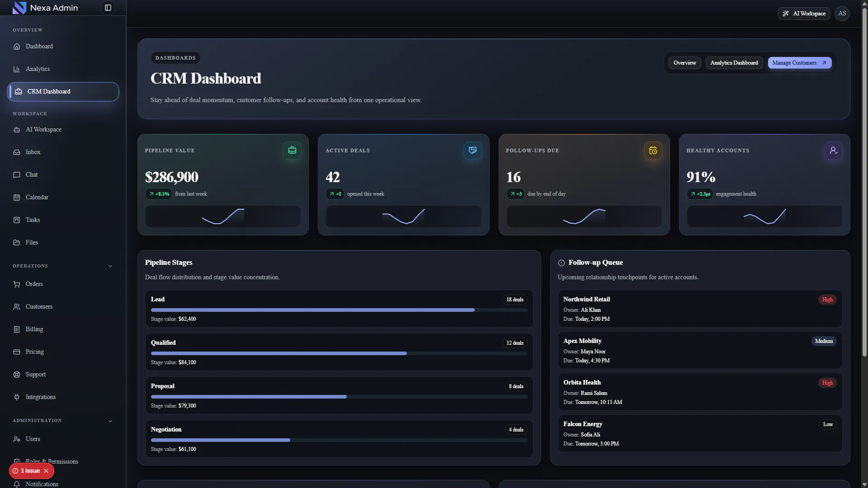868x488 pixels.
Task: Open the Tasks board icon
Action: (x=17, y=220)
